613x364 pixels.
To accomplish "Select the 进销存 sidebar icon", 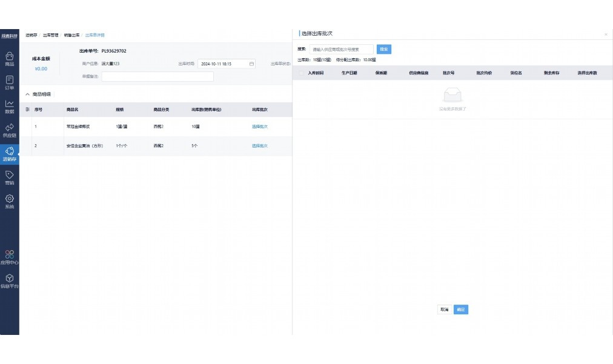I will click(x=9, y=154).
